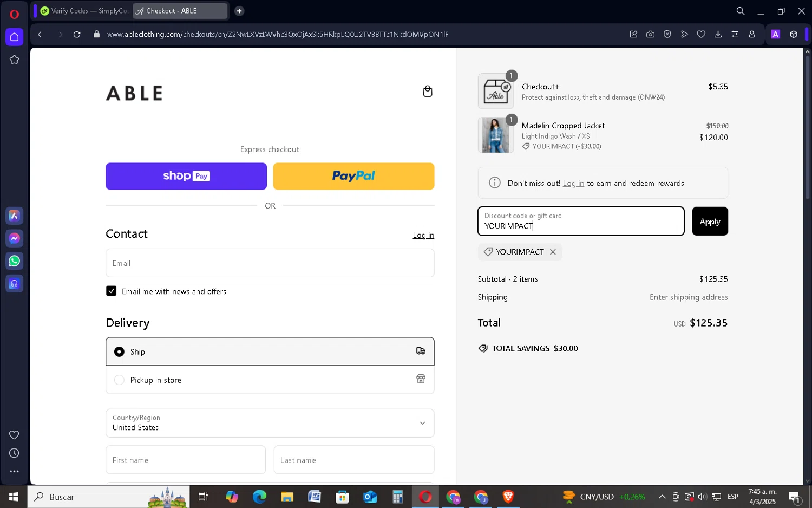812x508 pixels.
Task: Click the taskbar Buscar search box
Action: point(108,497)
